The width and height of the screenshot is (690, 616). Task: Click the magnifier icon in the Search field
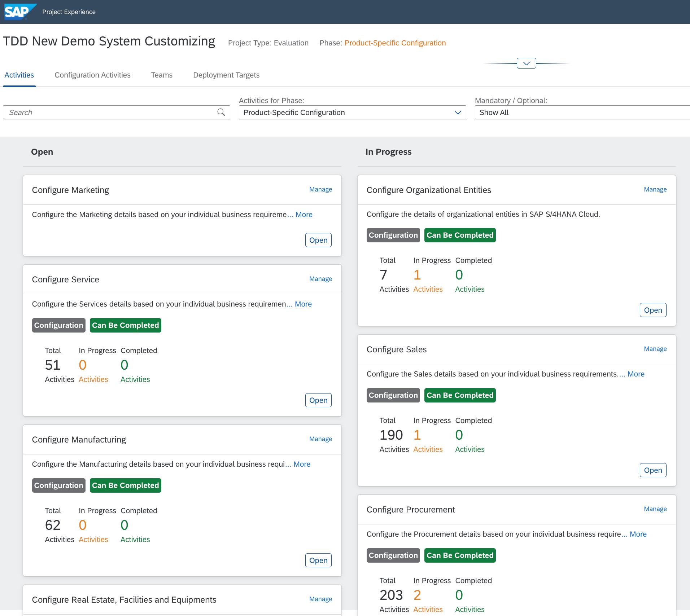click(221, 113)
